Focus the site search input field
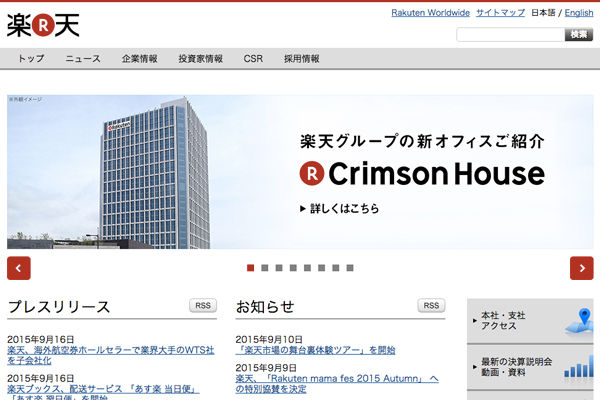 click(x=510, y=34)
